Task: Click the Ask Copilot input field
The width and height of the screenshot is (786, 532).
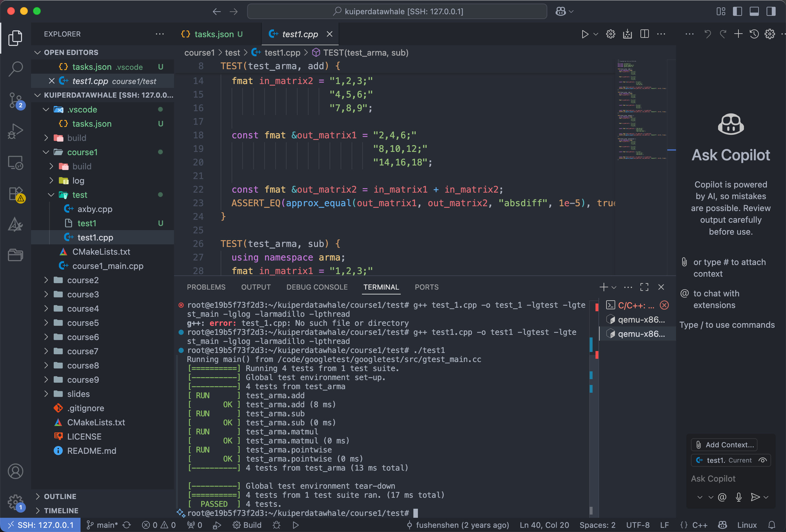Action: coord(727,479)
